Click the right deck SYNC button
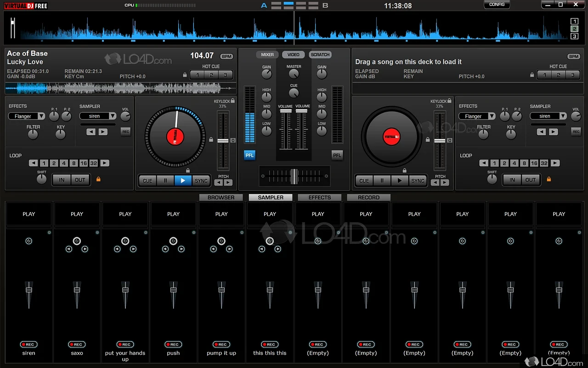 click(x=418, y=181)
